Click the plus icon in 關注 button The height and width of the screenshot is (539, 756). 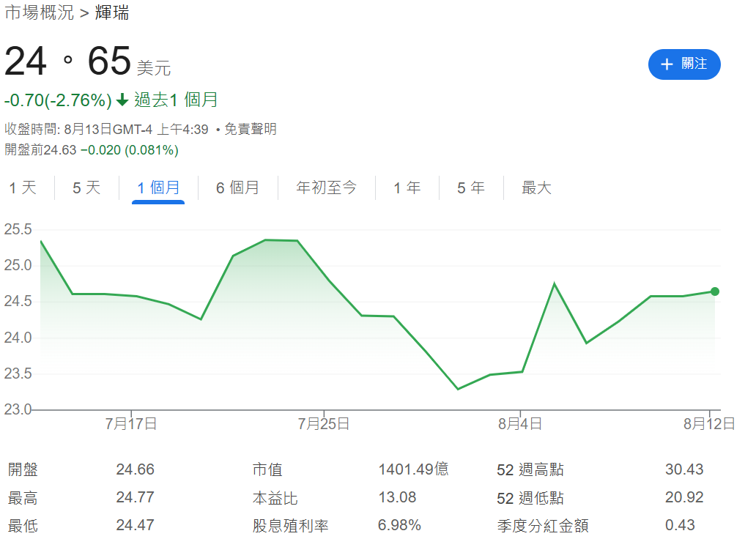[x=667, y=64]
